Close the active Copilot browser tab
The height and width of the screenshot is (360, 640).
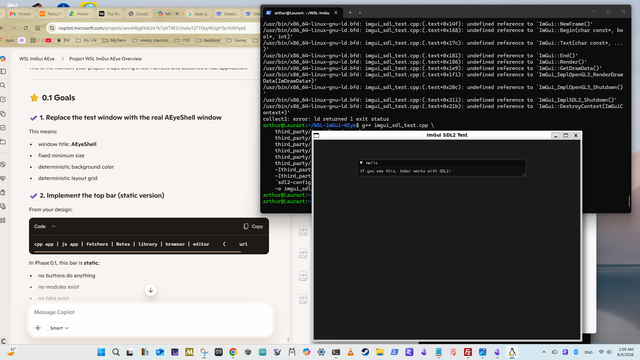(177, 13)
